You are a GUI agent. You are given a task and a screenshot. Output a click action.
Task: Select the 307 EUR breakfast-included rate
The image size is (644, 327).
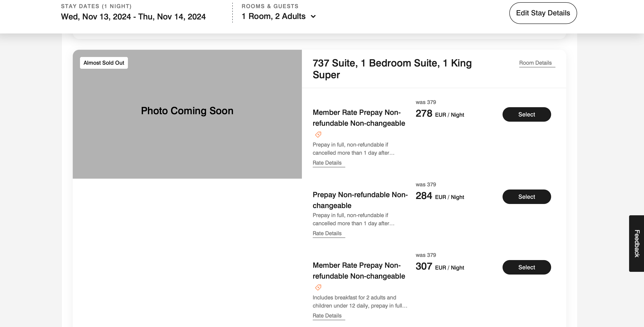526,267
